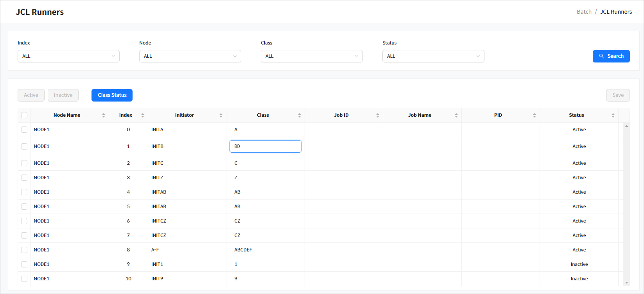644x294 pixels.
Task: Click the Class Status button
Action: (x=112, y=95)
